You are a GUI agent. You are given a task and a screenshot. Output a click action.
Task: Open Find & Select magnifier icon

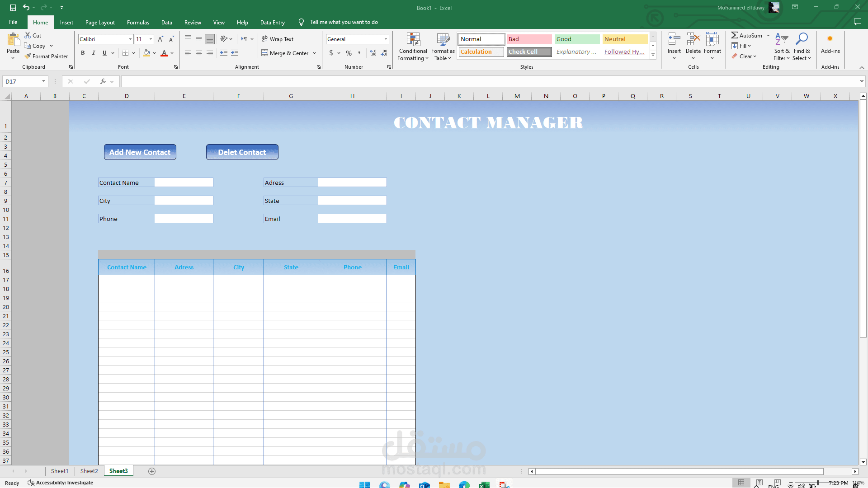coord(802,39)
